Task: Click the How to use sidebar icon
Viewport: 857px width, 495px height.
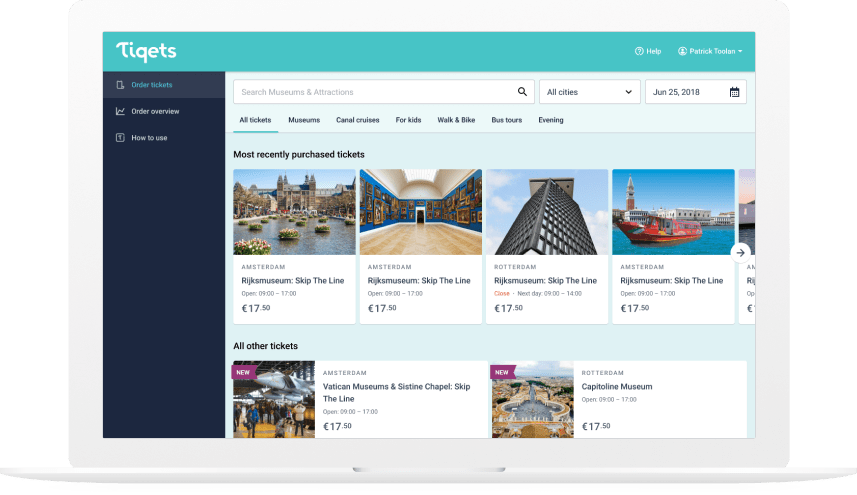Action: coord(120,137)
